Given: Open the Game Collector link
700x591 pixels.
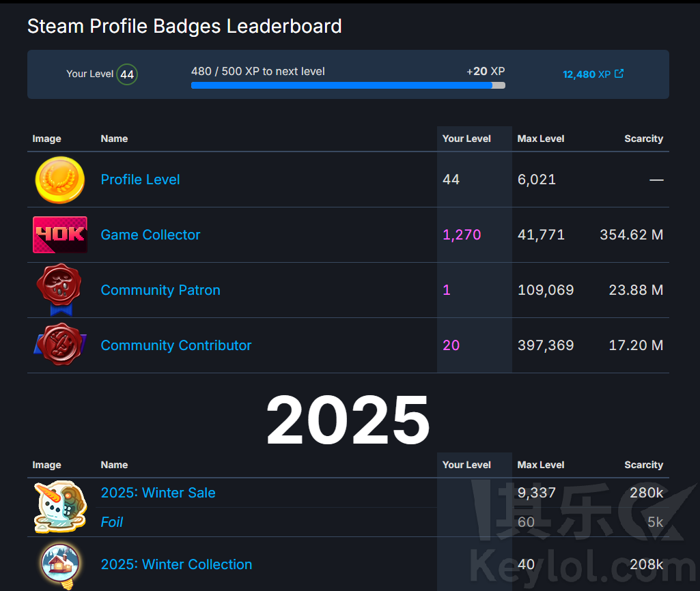Looking at the screenshot, I should 150,235.
